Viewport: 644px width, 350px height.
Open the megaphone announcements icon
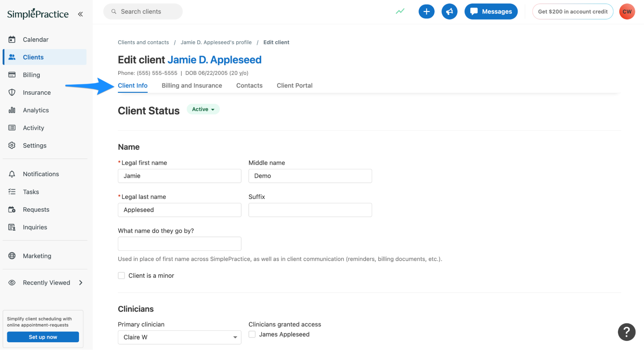449,12
